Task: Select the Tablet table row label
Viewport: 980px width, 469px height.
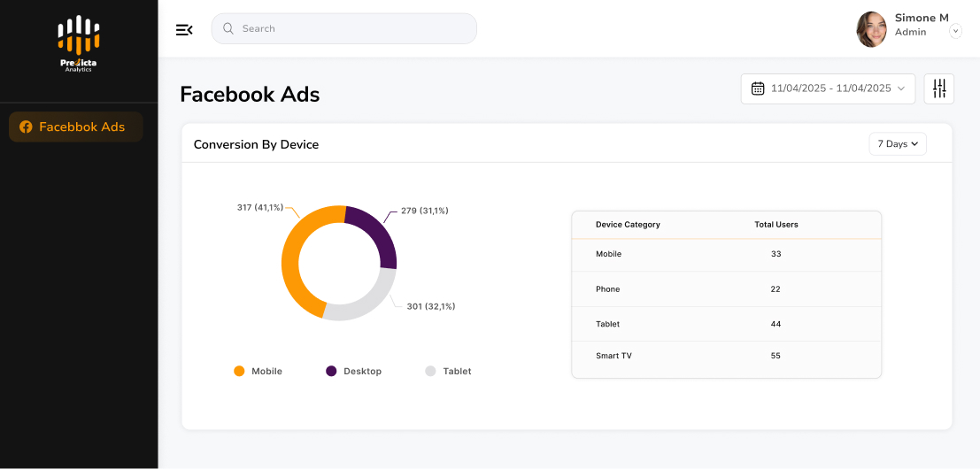Action: pyautogui.click(x=607, y=324)
